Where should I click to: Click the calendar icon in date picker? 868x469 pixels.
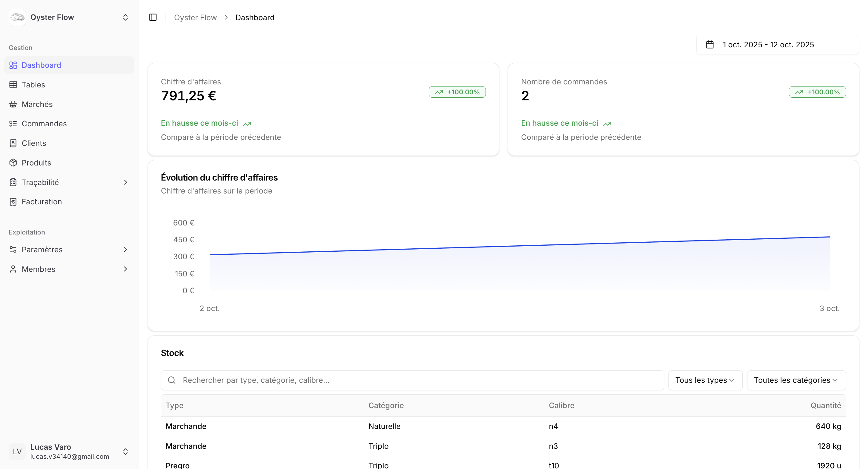tap(710, 45)
